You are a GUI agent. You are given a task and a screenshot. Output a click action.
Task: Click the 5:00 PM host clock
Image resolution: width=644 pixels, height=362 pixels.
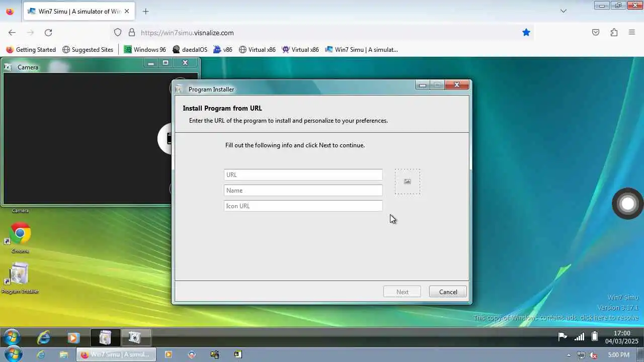[618, 354]
